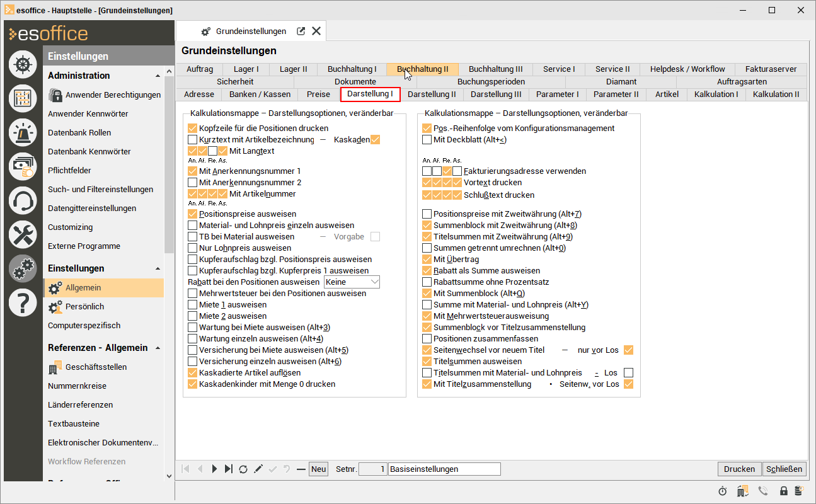The width and height of the screenshot is (816, 504).
Task: Enable 'Mit Deckblatt' checkbox
Action: point(427,140)
